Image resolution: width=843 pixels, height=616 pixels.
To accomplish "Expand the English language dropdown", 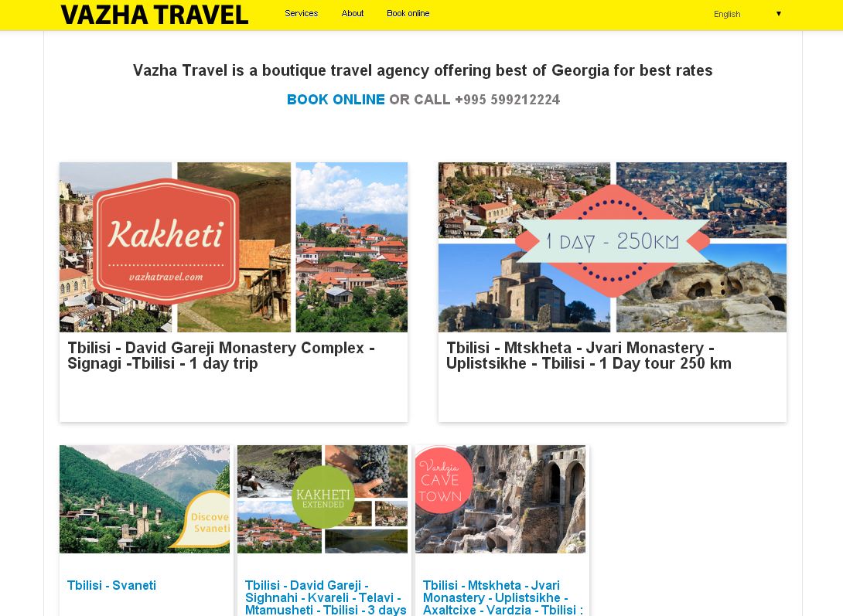I will tap(747, 14).
